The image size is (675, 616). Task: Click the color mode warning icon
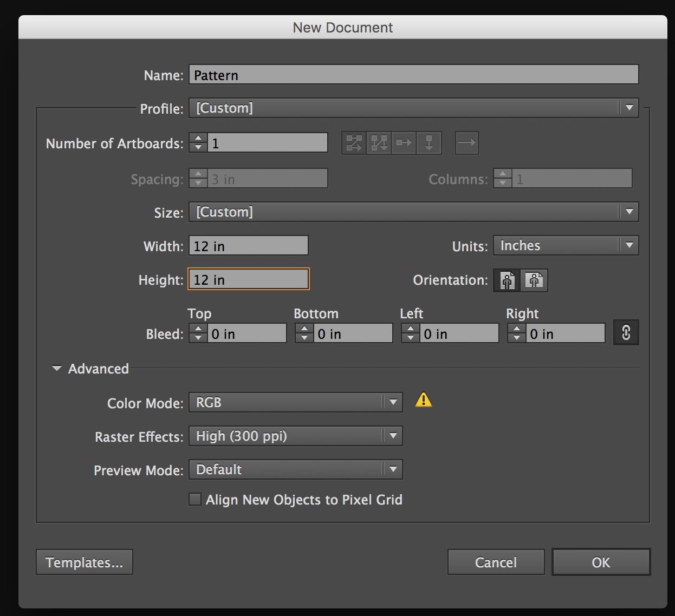click(423, 400)
